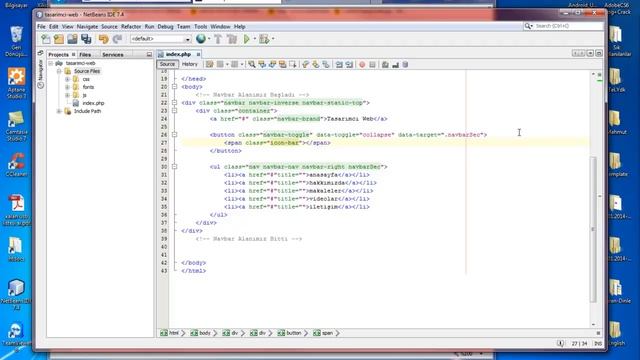
Task: Click the Open Project toolbar icon
Action: click(72, 39)
